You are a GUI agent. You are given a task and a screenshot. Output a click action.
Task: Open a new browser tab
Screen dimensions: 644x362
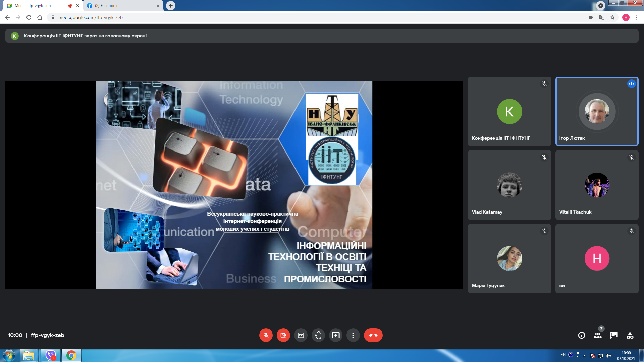point(171,6)
